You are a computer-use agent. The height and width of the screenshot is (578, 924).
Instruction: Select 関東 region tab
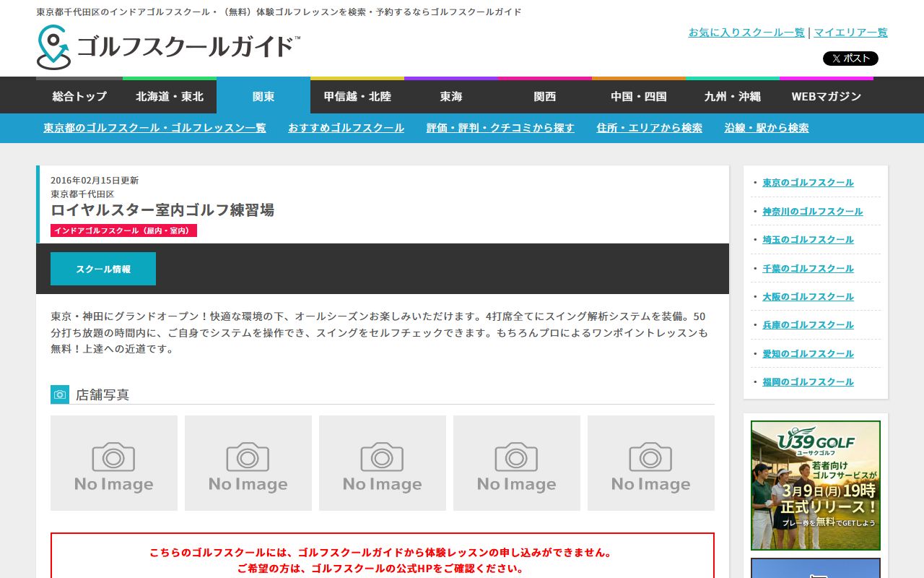(263, 96)
